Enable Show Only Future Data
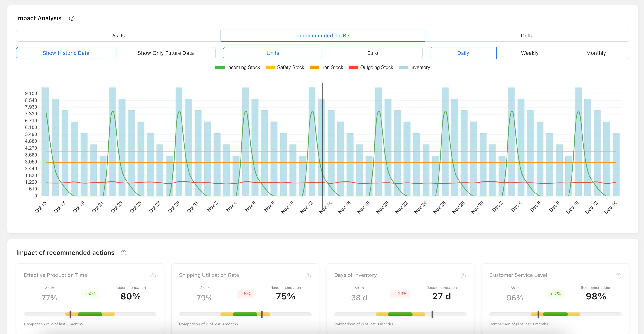Viewport: 644px width, 334px height. coord(166,53)
